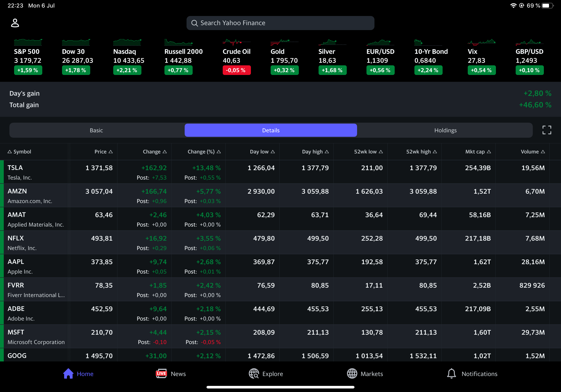Open the Notifications bell icon

[x=451, y=373]
